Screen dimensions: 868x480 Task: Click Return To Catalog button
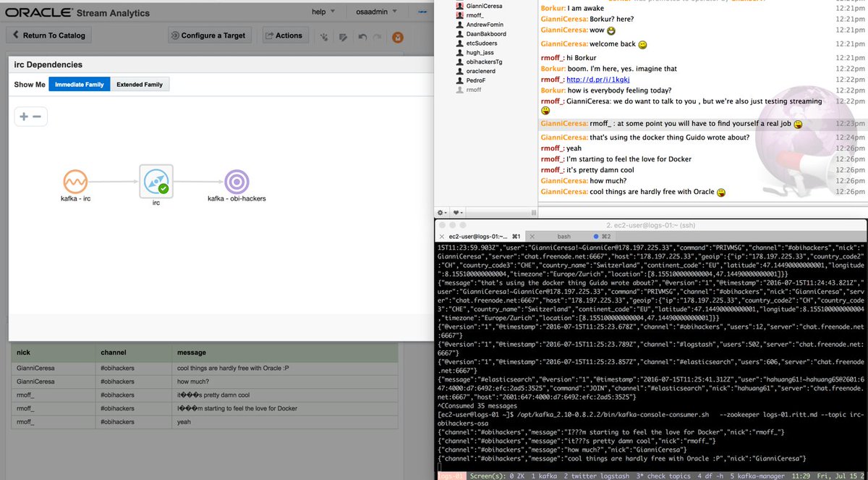[50, 35]
